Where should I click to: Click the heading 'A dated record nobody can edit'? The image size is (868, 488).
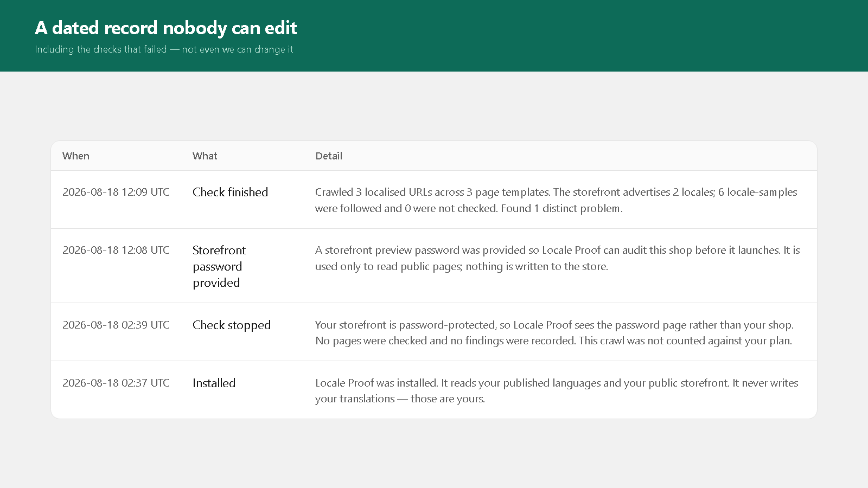[166, 28]
